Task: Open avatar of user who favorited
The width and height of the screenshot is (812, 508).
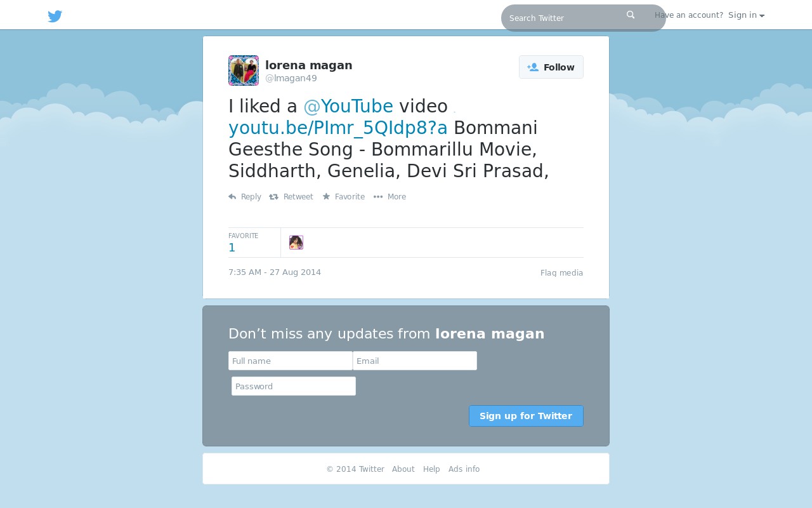Action: pos(296,243)
